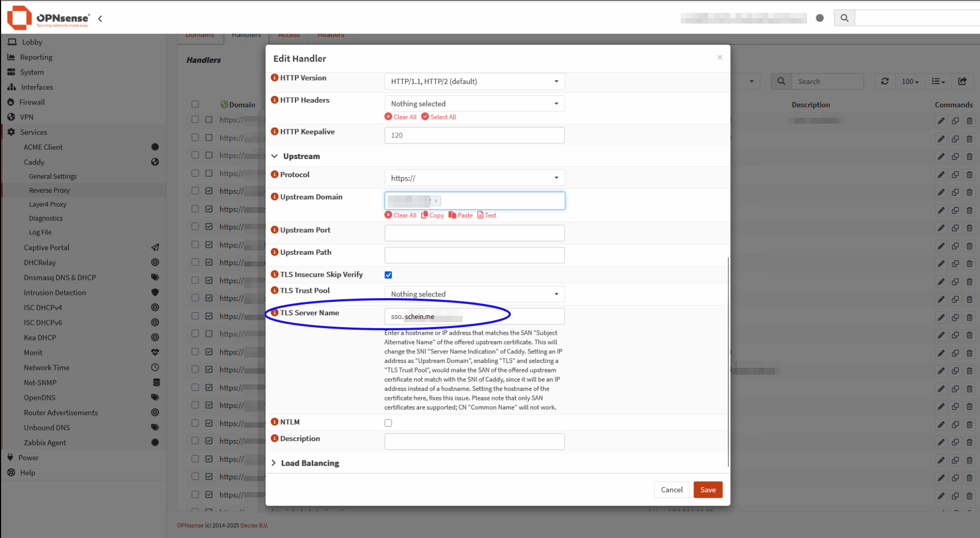Open Firewall in the sidebar menu
The height and width of the screenshot is (538, 980).
coord(32,102)
